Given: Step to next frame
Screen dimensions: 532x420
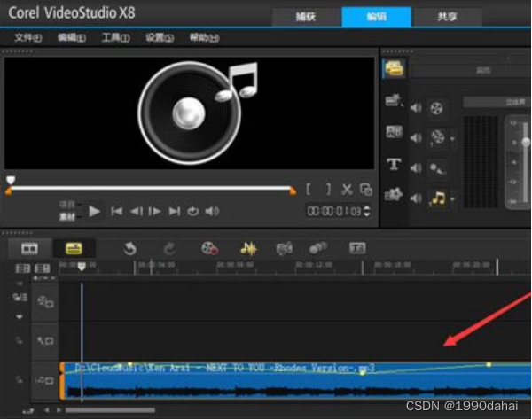Looking at the screenshot, I should 154,212.
